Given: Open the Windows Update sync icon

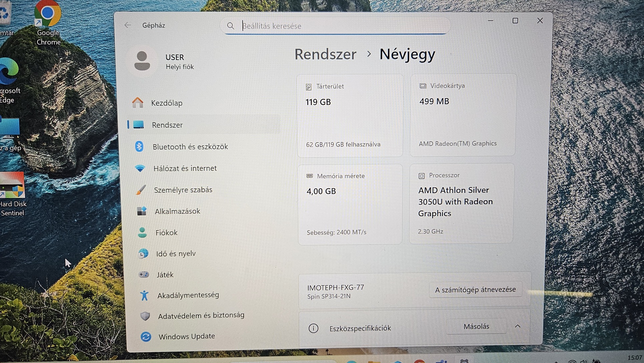Looking at the screenshot, I should pos(146,336).
